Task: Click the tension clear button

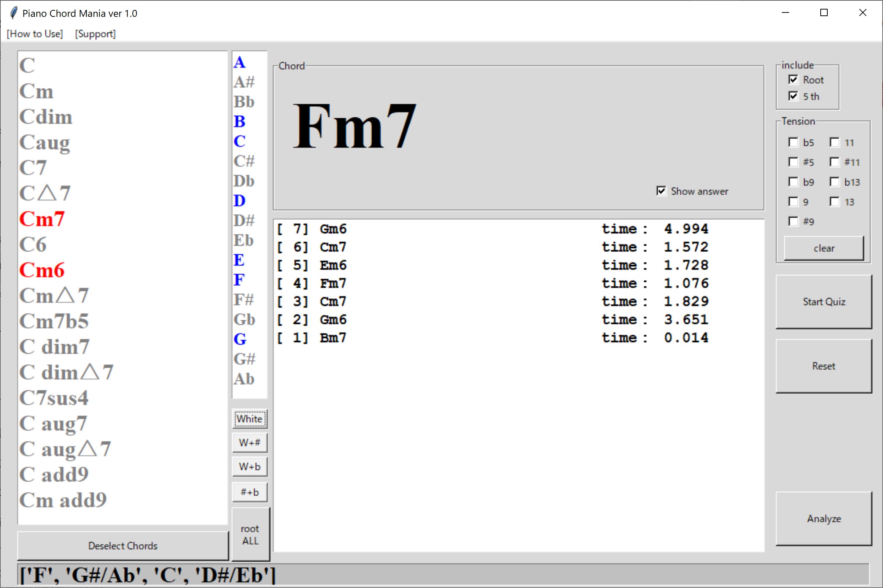Action: coord(823,248)
